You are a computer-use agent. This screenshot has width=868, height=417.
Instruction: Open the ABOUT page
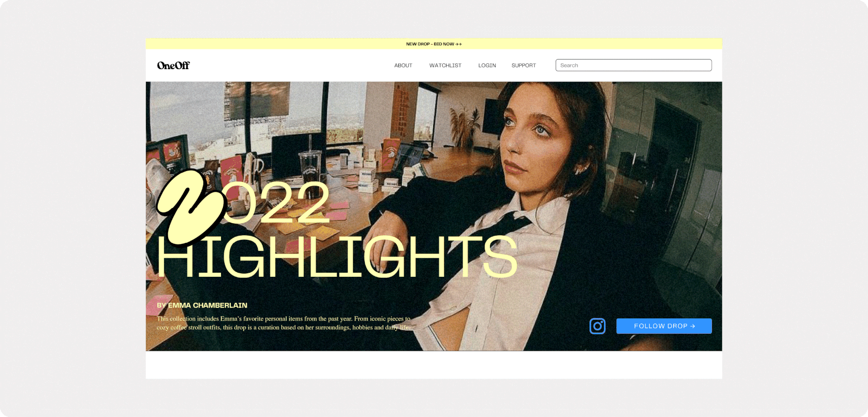pyautogui.click(x=403, y=66)
